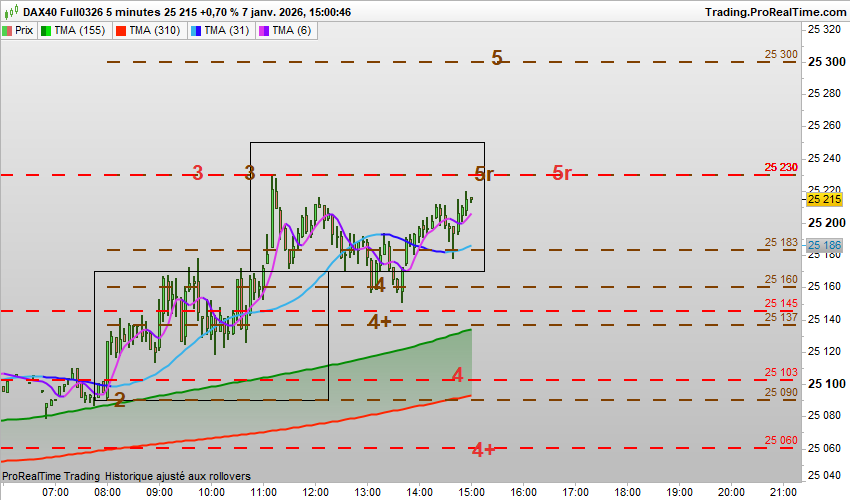Click the red TMA (310) color swatch

pyautogui.click(x=121, y=31)
